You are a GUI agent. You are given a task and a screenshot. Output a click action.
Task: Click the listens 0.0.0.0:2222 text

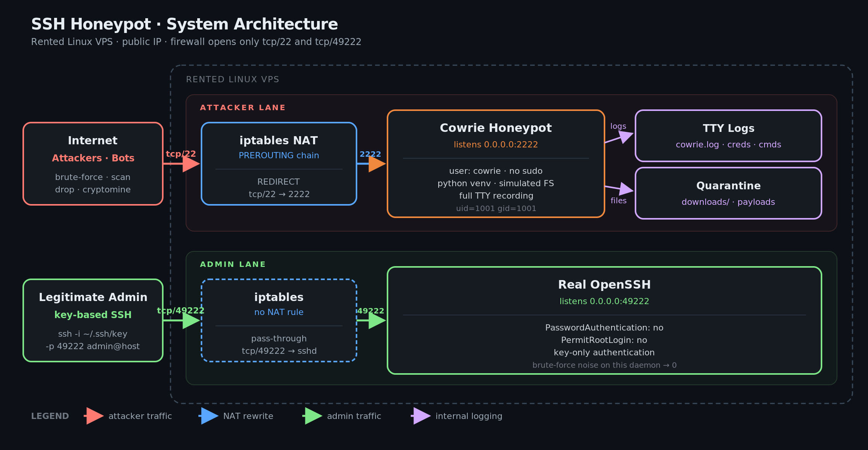[x=496, y=145]
